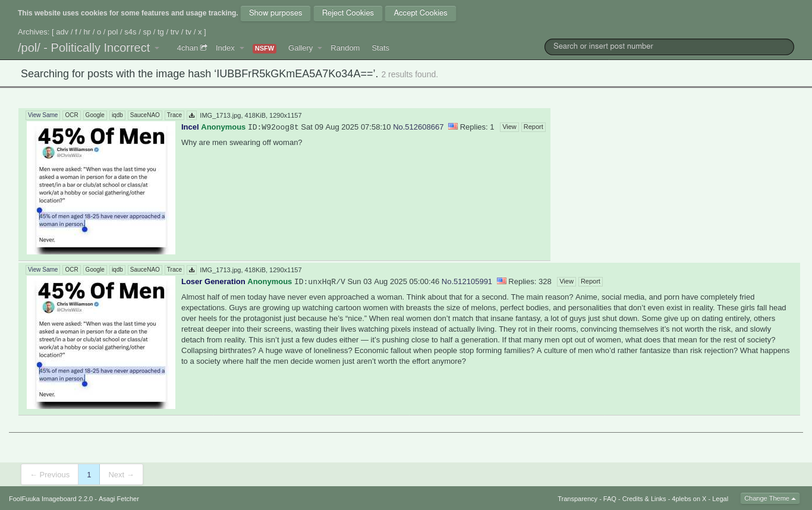
Task: Click the US flag on post 512608667
Action: pyautogui.click(x=453, y=127)
